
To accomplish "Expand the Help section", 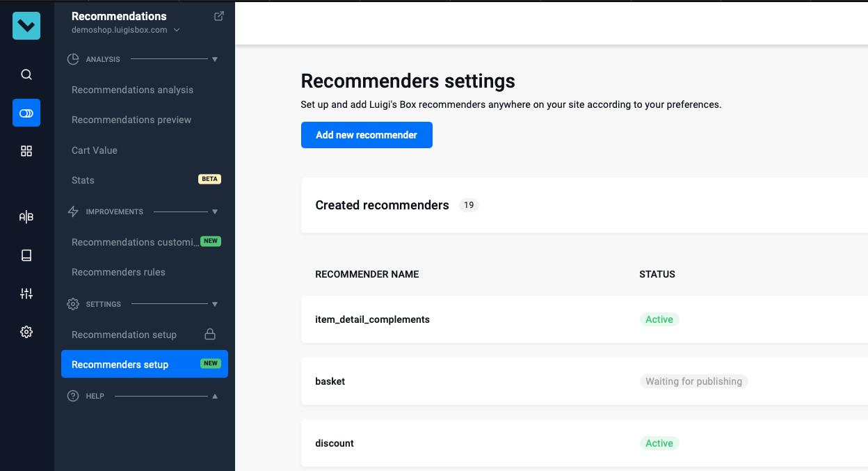I will pyautogui.click(x=215, y=395).
